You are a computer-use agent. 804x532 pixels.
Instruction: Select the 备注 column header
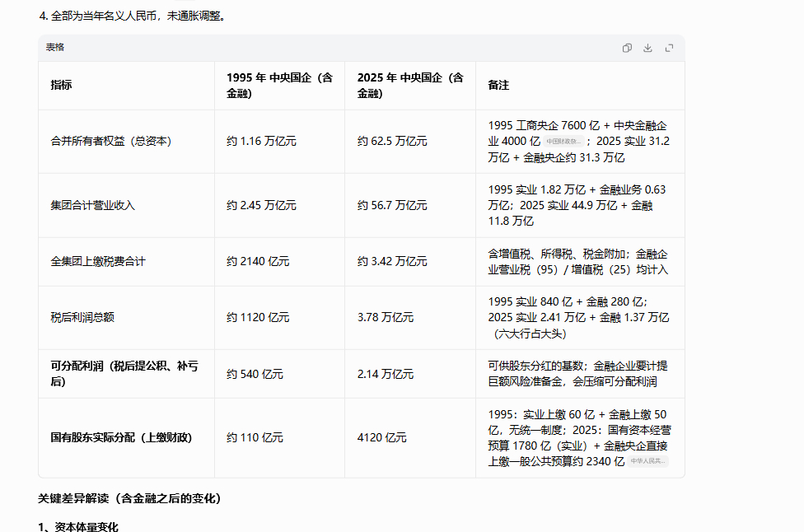click(x=498, y=85)
